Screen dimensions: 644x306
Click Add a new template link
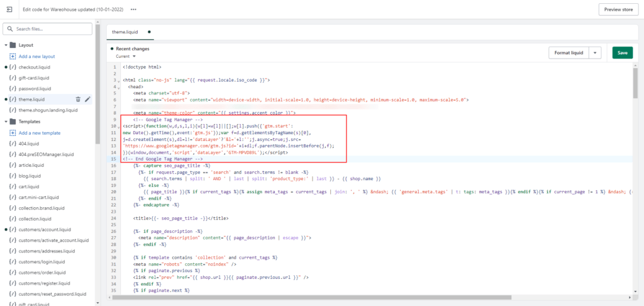[40, 133]
